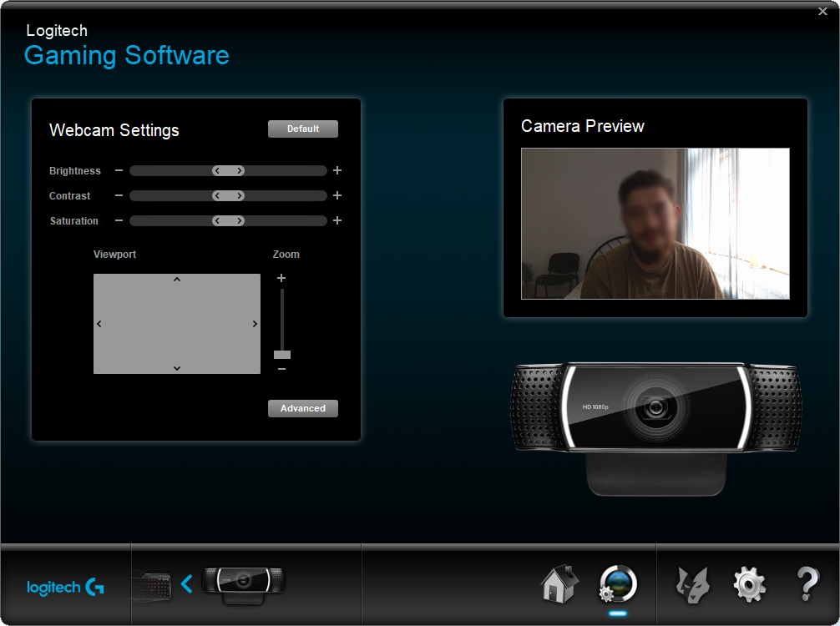The width and height of the screenshot is (840, 626).
Task: Select the webcam device thumbnail in device bar
Action: coord(243,582)
